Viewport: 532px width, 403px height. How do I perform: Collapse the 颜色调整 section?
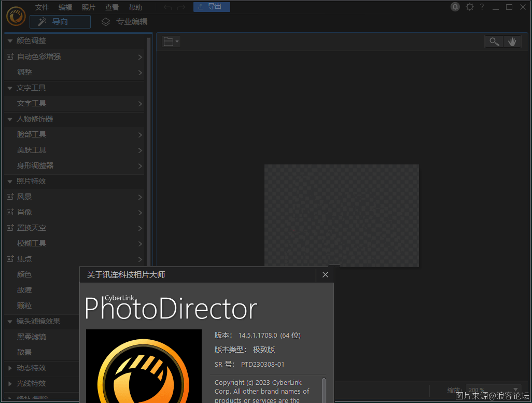(x=10, y=41)
